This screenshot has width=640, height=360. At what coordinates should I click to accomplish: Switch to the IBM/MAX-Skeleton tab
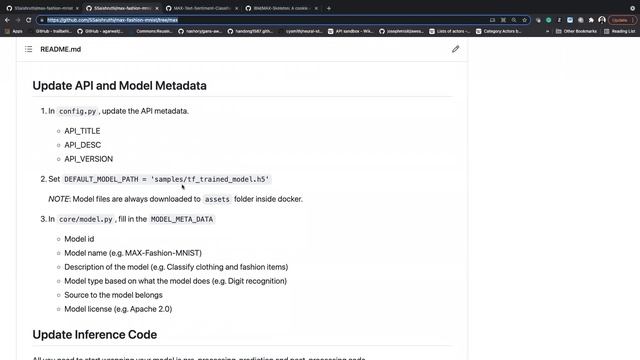click(x=280, y=8)
